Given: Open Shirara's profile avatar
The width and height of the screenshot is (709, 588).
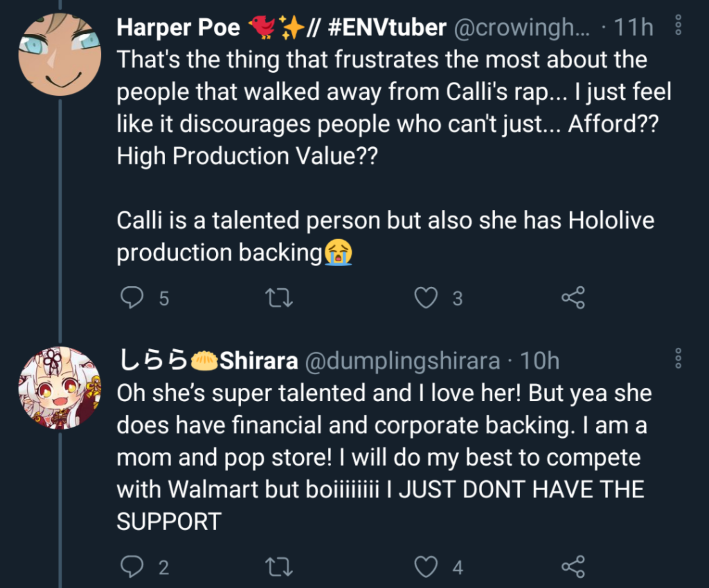Looking at the screenshot, I should (60, 388).
